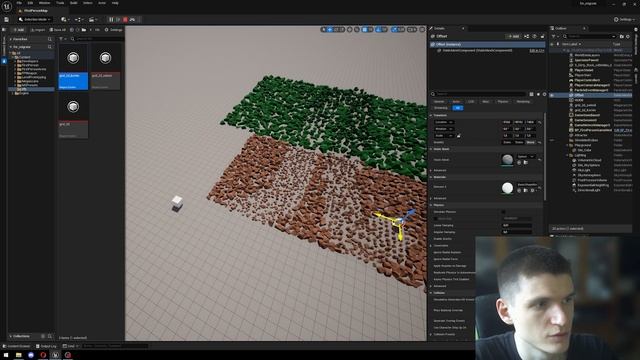The width and height of the screenshot is (640, 360).
Task: Pause the play-in-editor simulation
Action: [x=111, y=19]
